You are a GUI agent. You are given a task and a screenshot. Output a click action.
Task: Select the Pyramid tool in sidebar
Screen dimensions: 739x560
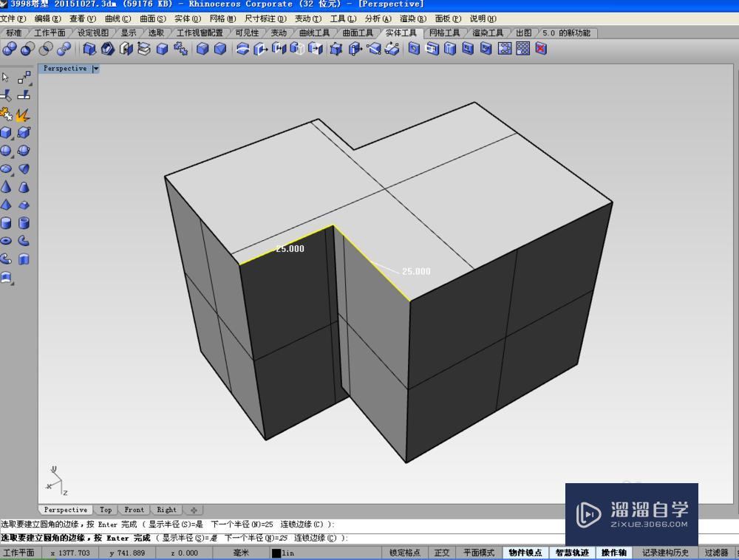point(6,205)
